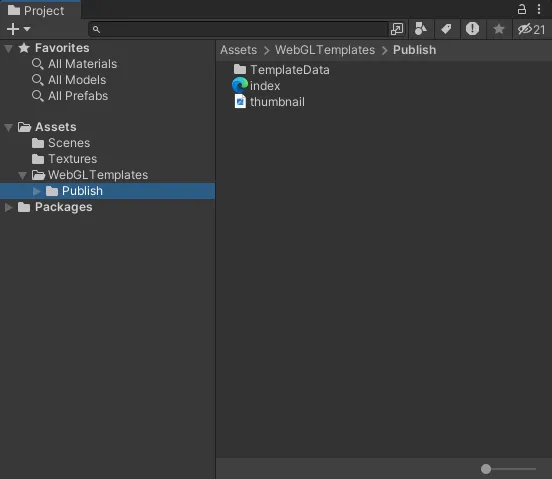
Task: Open in new search window icon
Action: coord(397,29)
